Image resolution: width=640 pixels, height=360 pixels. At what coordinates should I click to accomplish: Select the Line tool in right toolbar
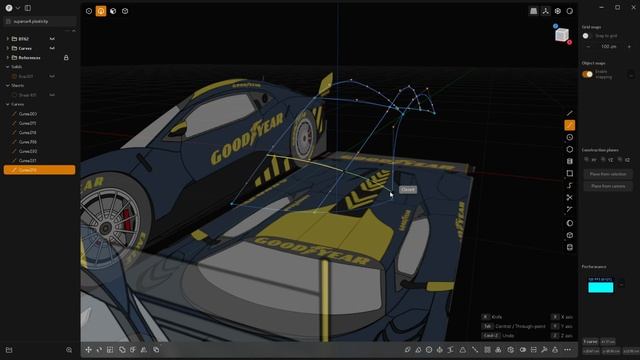coord(570,113)
